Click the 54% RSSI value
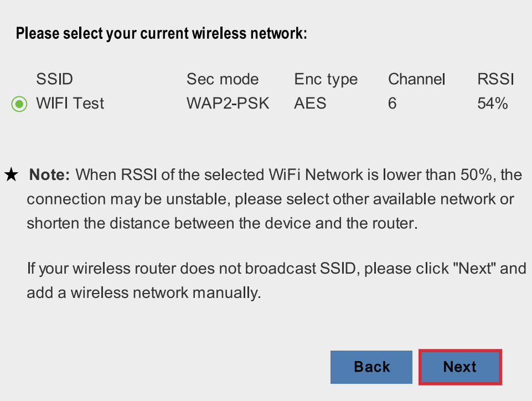The image size is (532, 401). point(493,103)
